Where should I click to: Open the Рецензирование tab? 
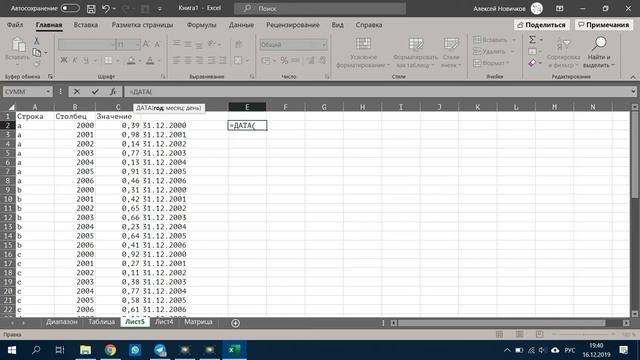[x=293, y=25]
